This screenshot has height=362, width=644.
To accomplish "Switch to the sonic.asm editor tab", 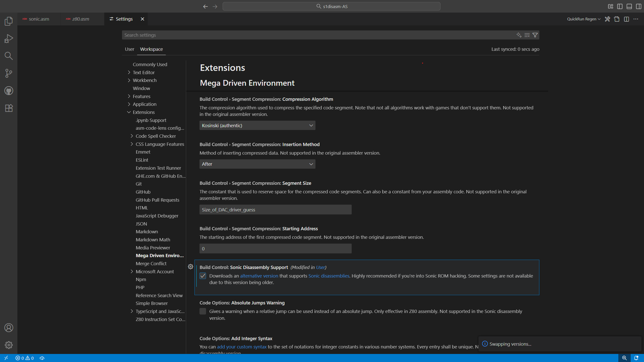I will pyautogui.click(x=39, y=19).
